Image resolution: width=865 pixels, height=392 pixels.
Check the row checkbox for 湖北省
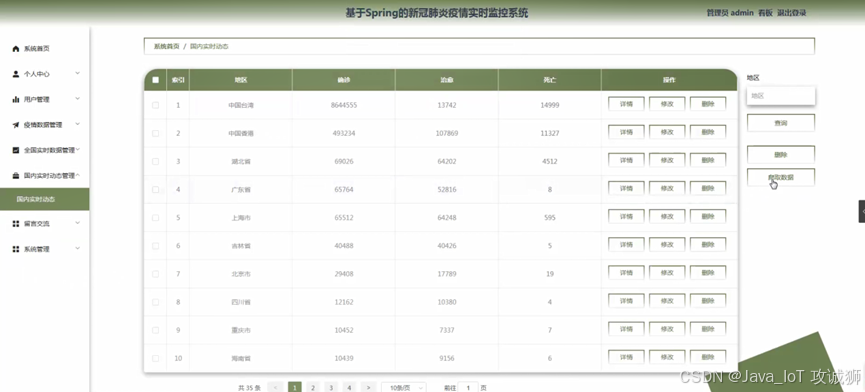tap(156, 162)
